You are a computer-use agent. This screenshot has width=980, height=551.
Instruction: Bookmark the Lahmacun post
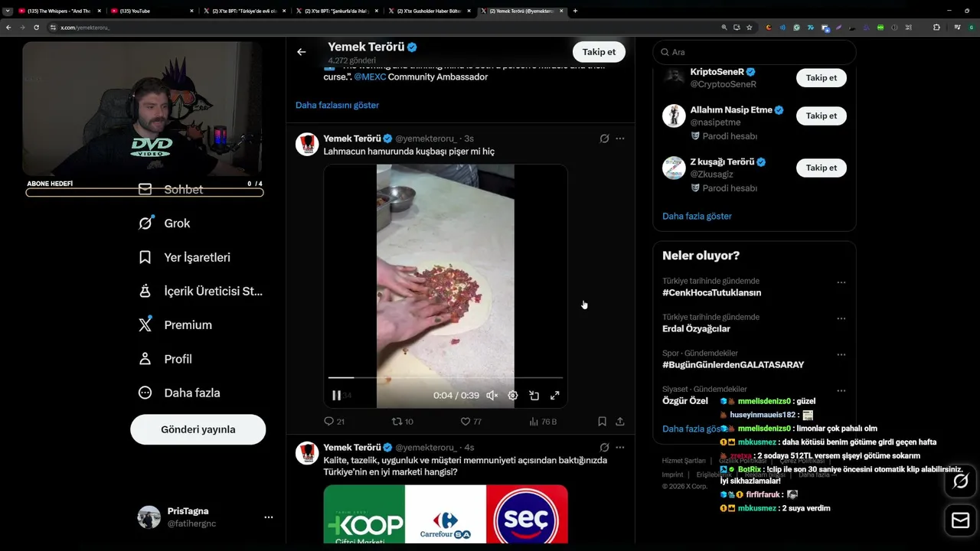coord(602,422)
